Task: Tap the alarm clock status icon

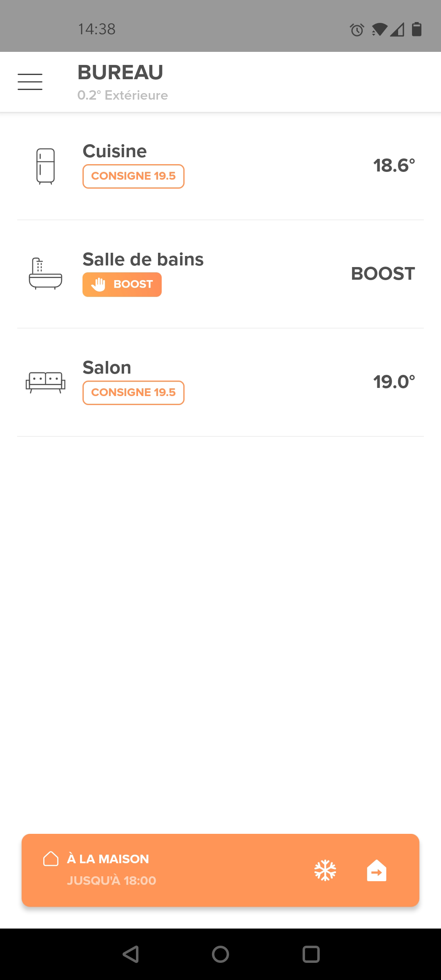Action: point(357,30)
